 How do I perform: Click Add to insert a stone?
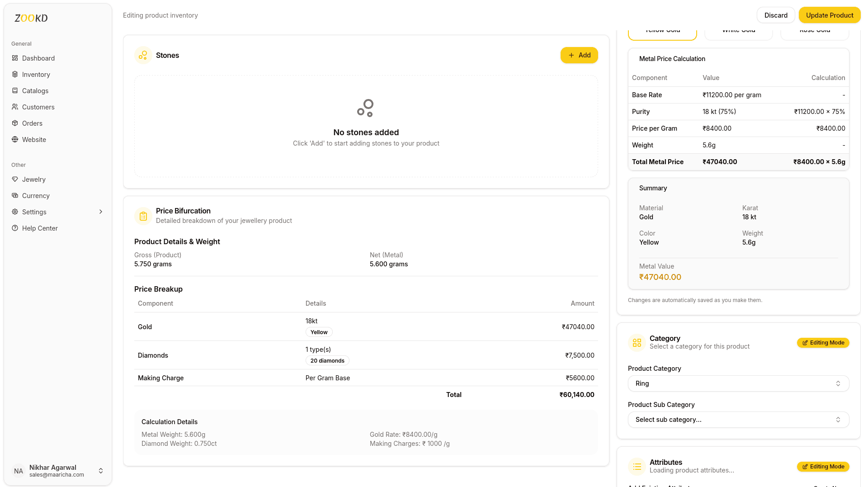pyautogui.click(x=579, y=55)
